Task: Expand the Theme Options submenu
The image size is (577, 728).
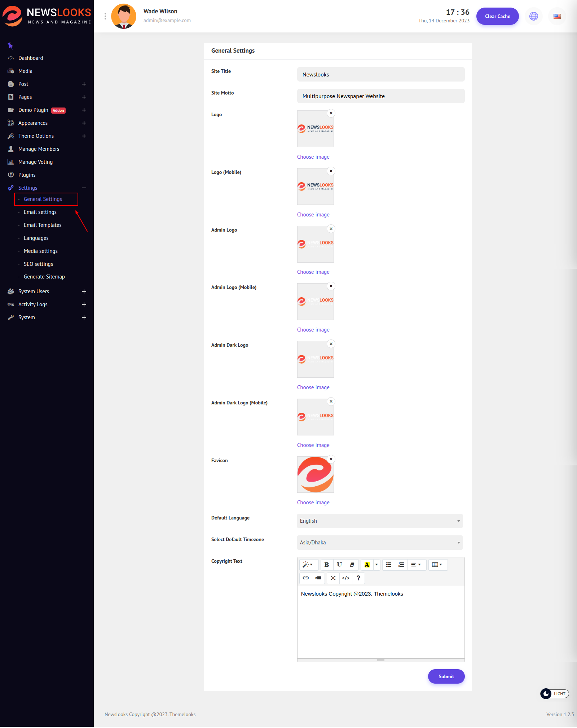Action: coord(84,136)
